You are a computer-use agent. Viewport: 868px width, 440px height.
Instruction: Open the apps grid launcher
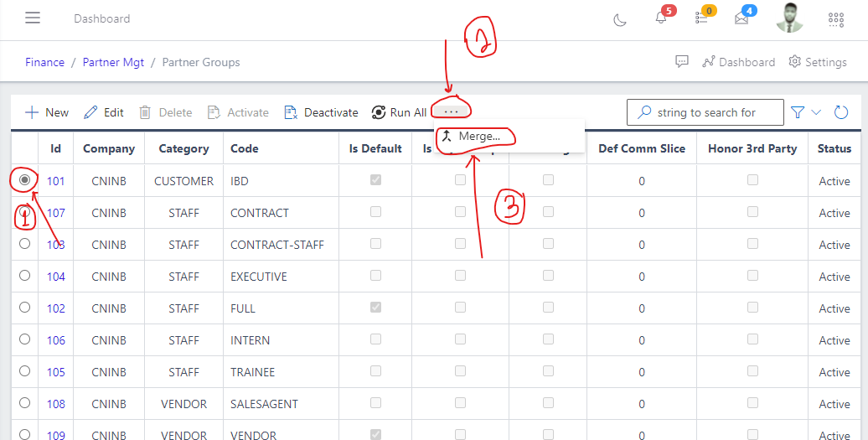coord(835,19)
